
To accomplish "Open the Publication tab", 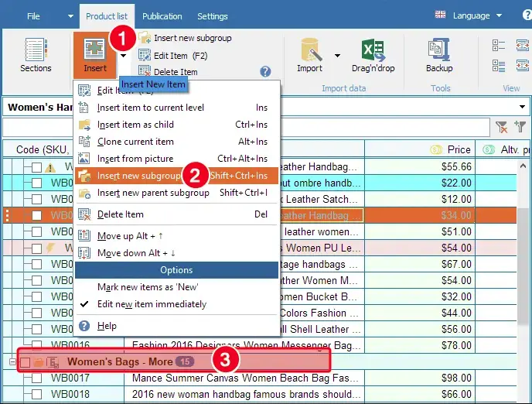I will [x=162, y=16].
